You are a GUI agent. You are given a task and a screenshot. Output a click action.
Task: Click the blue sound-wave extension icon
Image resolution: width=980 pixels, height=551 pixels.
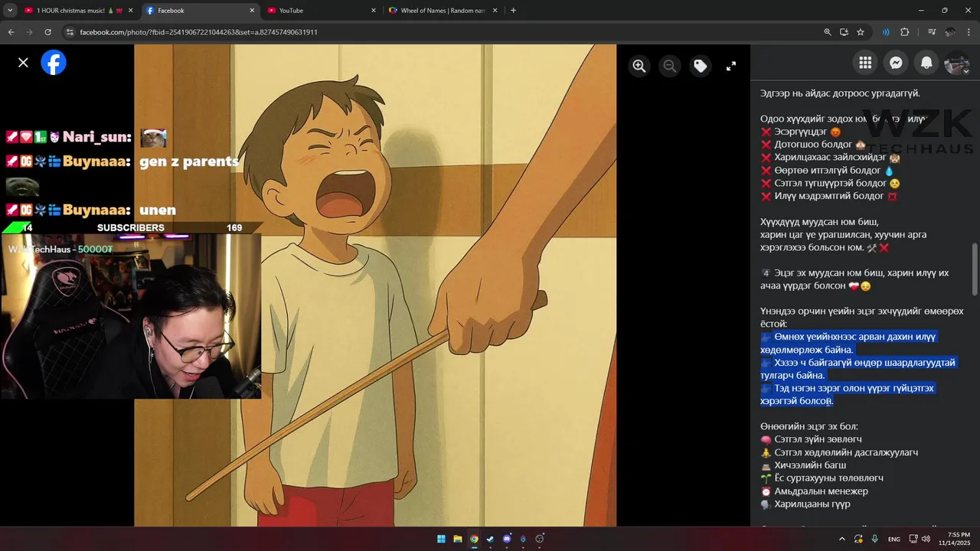(886, 32)
